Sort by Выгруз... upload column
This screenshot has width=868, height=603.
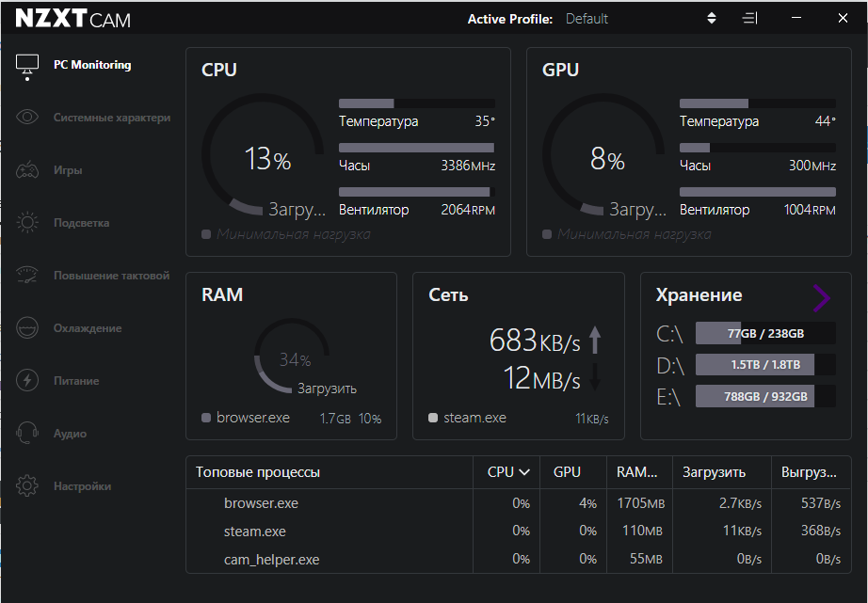[809, 472]
